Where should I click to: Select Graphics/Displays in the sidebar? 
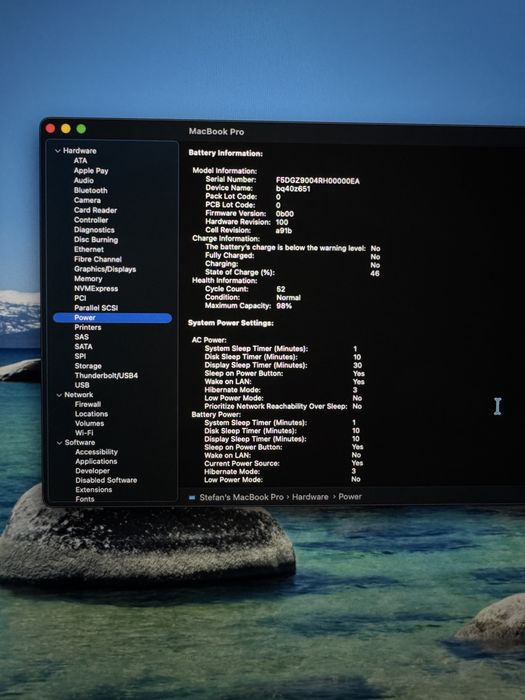(x=105, y=269)
